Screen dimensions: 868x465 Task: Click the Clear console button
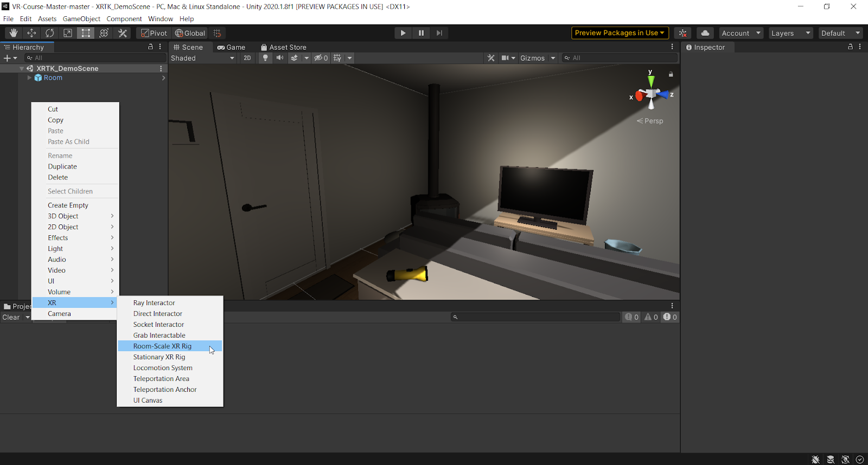pos(11,318)
